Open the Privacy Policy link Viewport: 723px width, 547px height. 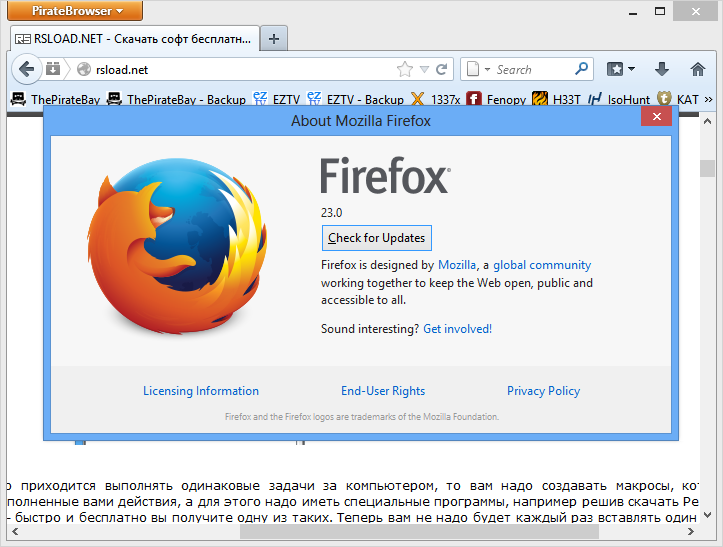coord(543,391)
